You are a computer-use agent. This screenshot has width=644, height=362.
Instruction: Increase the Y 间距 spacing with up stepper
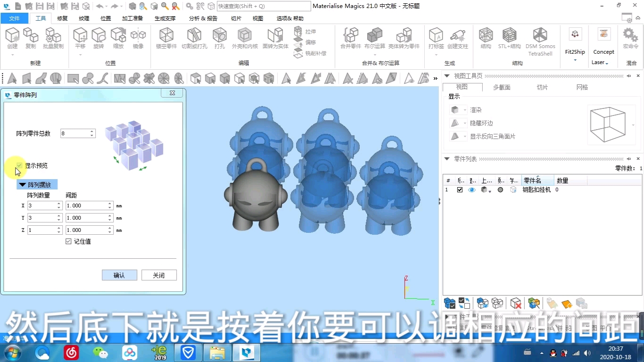(x=110, y=216)
